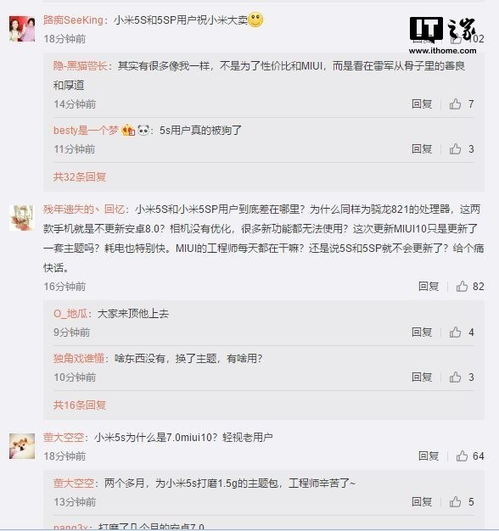Open the avatar beside 小米5s为什么是7.0miui10 comment
The height and width of the screenshot is (531, 499).
click(x=22, y=446)
